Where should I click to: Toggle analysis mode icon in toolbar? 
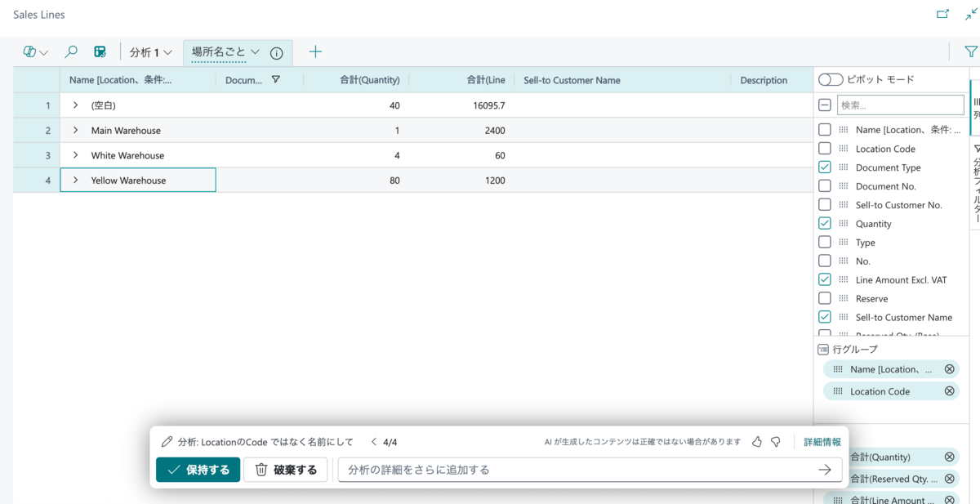point(100,51)
